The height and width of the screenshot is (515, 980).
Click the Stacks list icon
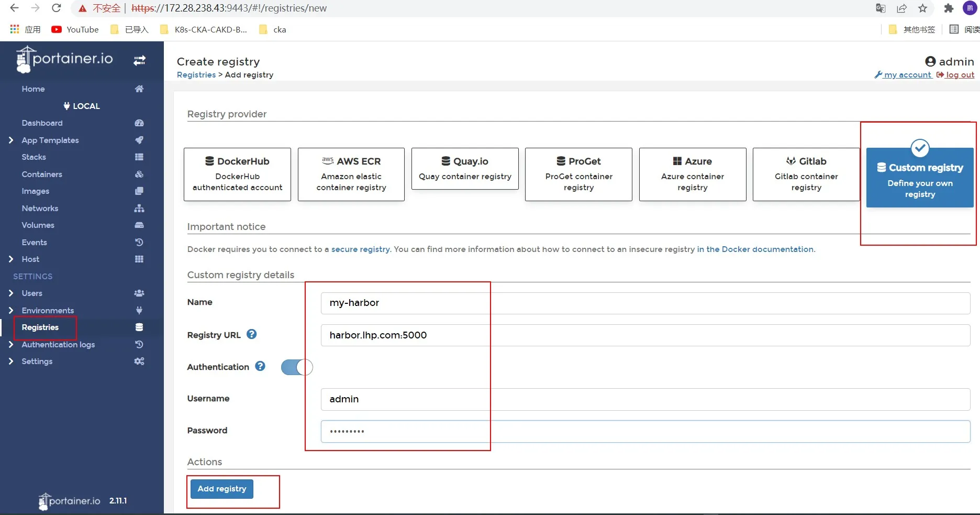pyautogui.click(x=139, y=157)
